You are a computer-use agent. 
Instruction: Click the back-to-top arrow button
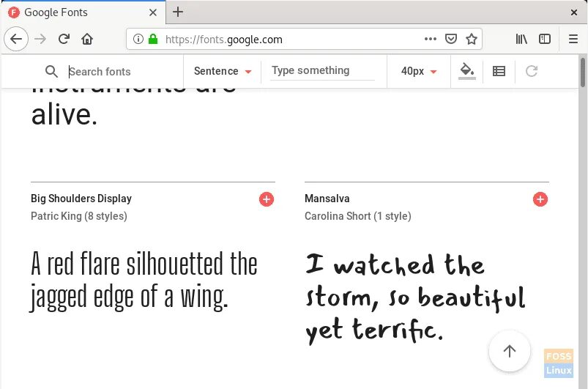pyautogui.click(x=509, y=351)
